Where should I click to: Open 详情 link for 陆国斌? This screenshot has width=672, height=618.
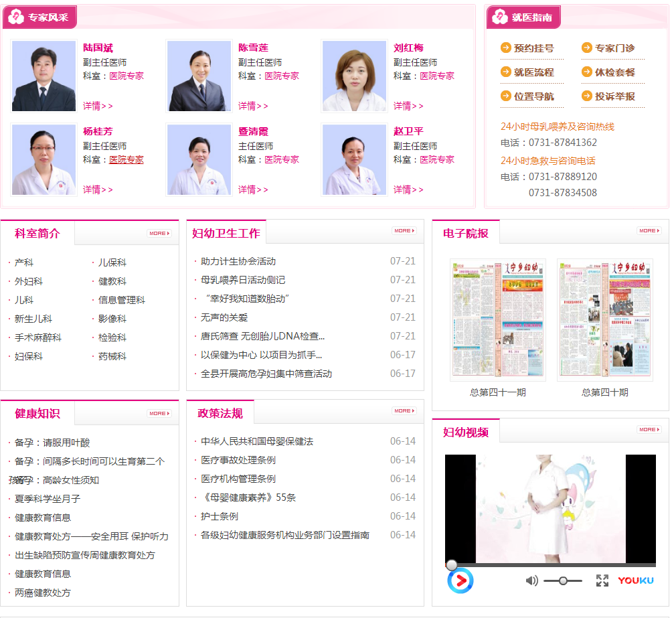tap(98, 106)
